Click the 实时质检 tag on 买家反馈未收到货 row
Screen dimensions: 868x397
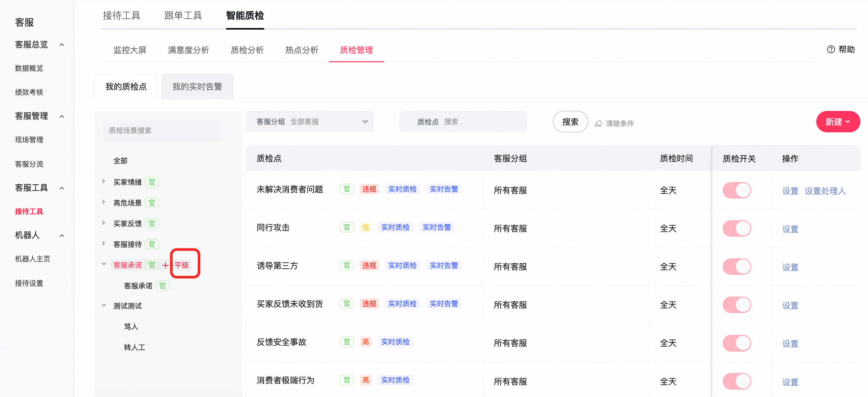[402, 304]
